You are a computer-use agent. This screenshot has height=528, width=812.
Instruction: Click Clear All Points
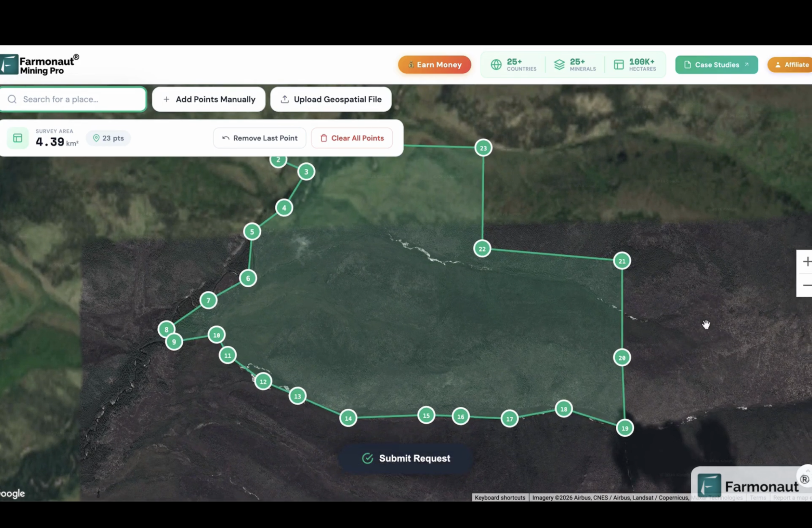(x=352, y=138)
